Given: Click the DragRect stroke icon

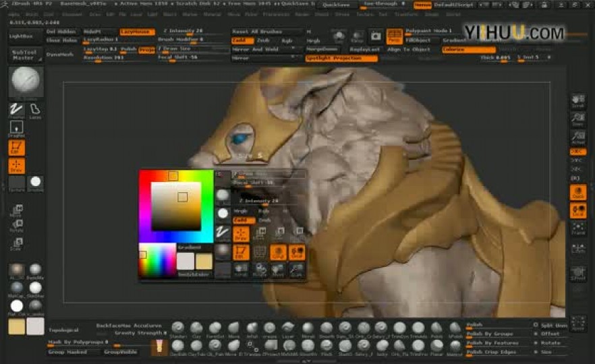Looking at the screenshot, I should tap(16, 129).
